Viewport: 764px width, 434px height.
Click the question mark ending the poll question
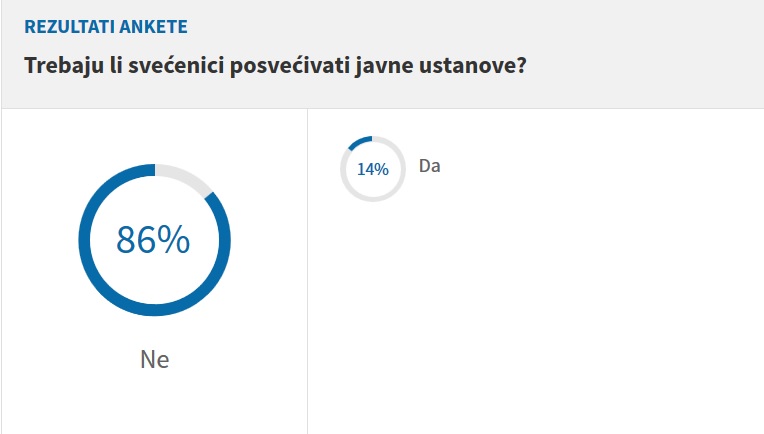pos(521,67)
